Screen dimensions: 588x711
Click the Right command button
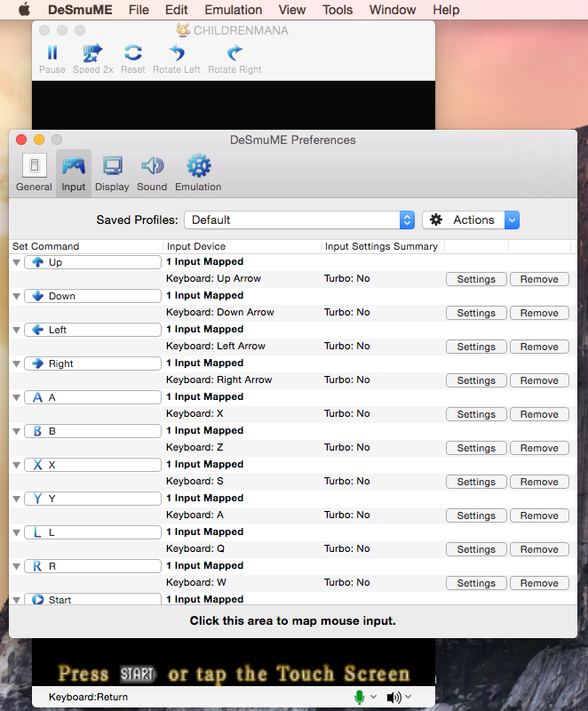92,363
